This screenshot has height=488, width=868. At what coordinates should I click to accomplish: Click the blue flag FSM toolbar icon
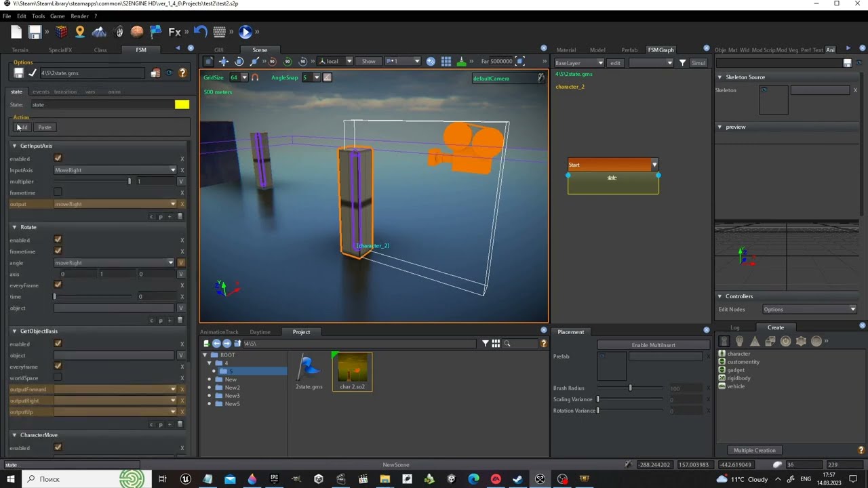tap(156, 32)
